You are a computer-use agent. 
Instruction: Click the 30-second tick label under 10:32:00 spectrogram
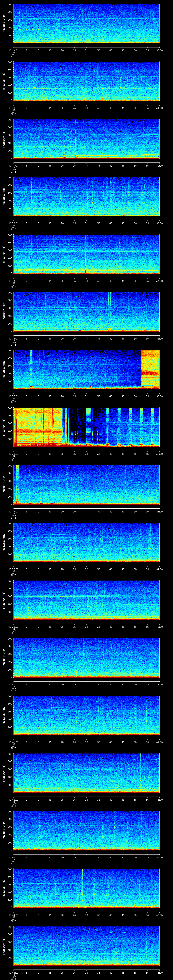86,223
